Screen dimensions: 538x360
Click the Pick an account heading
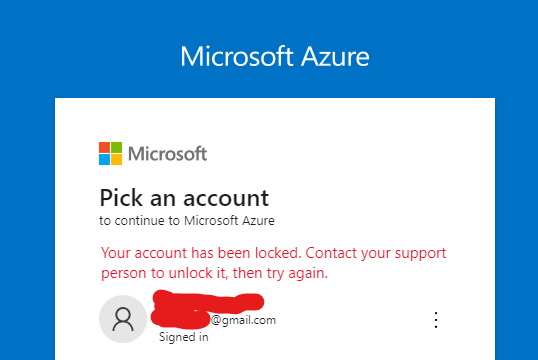(x=184, y=198)
